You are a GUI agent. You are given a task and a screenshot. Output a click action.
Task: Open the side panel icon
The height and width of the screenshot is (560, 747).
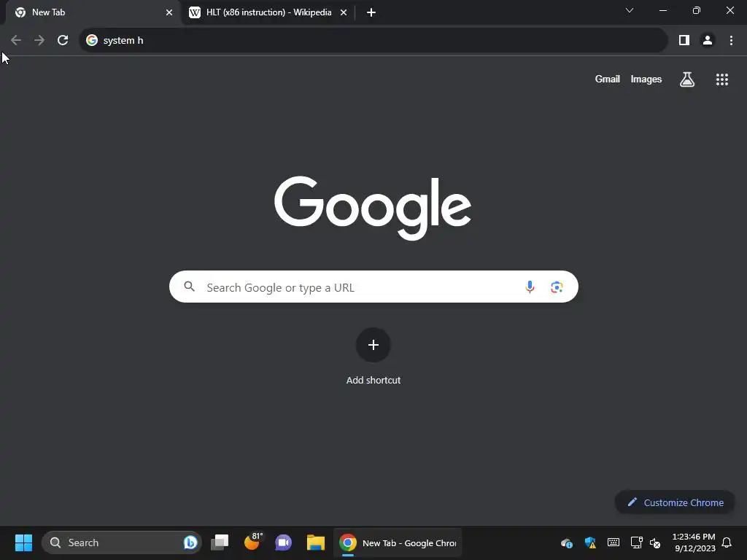(x=684, y=41)
